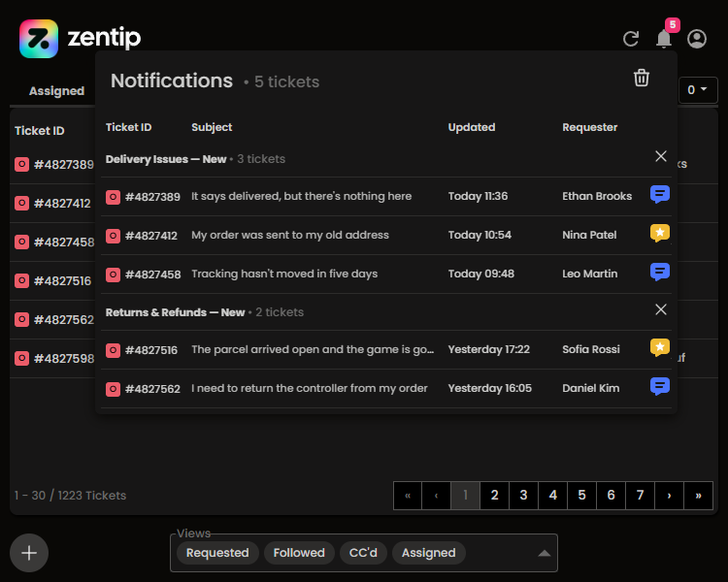Open the starred comment icon for Sofia Rossi
This screenshot has height=582, width=728.
[660, 347]
